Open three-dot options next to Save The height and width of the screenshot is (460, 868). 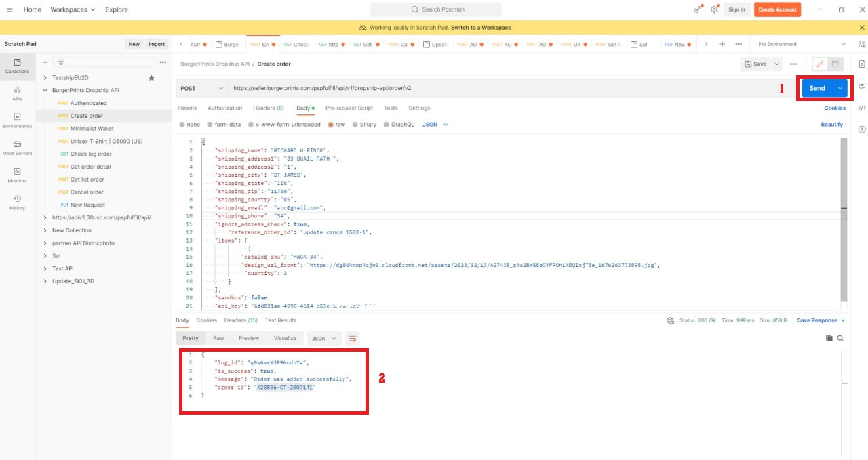click(793, 64)
